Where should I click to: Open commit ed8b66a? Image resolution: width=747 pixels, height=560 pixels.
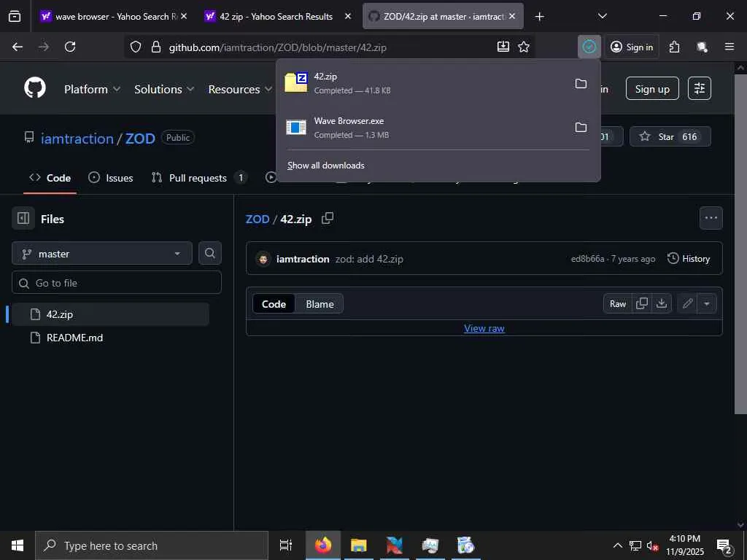(587, 259)
